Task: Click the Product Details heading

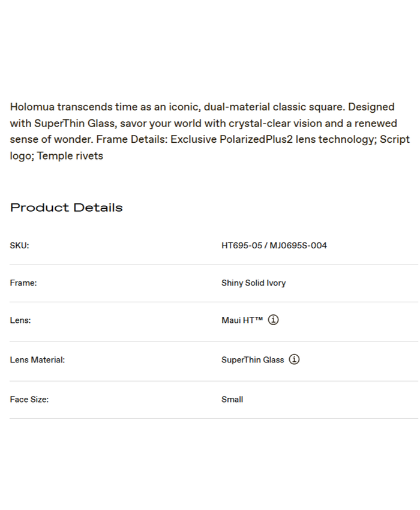Action: pyautogui.click(x=67, y=208)
